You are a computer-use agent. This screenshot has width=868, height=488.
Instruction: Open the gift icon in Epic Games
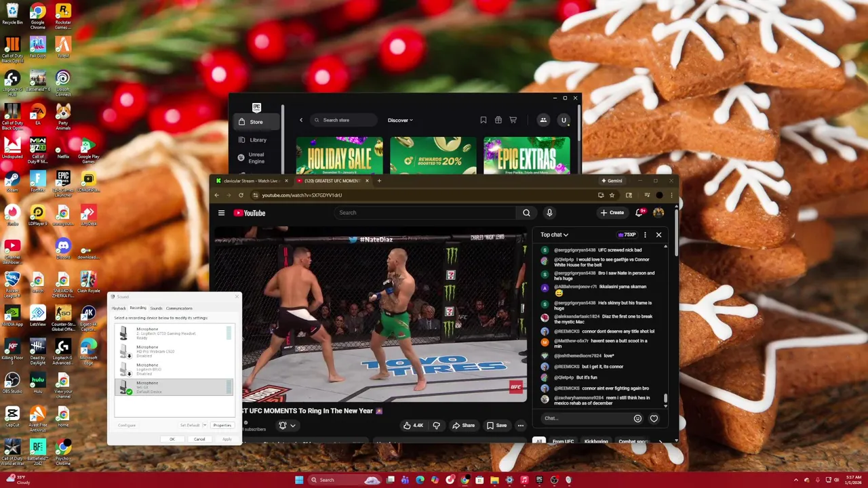tap(498, 120)
